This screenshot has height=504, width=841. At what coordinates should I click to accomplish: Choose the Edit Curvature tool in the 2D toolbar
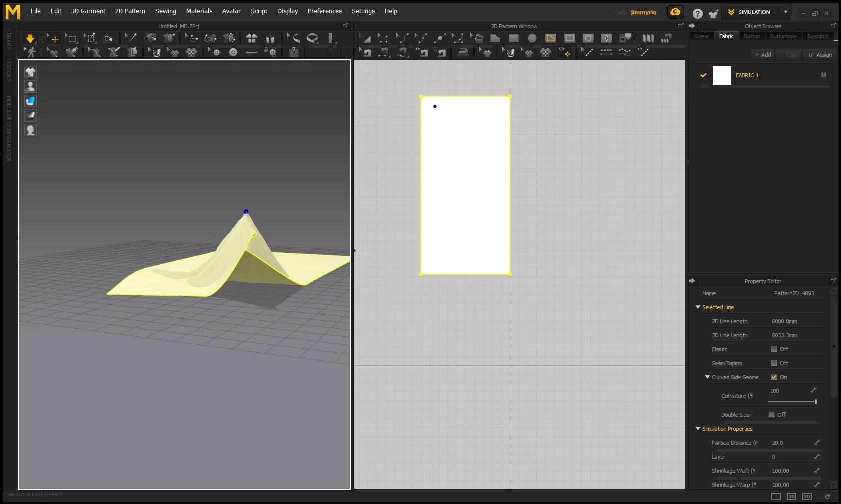pos(402,38)
